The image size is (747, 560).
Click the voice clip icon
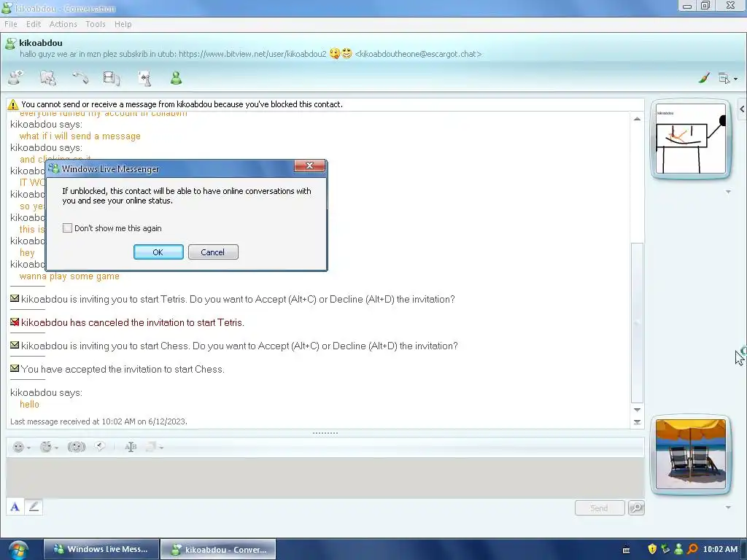[99, 446]
